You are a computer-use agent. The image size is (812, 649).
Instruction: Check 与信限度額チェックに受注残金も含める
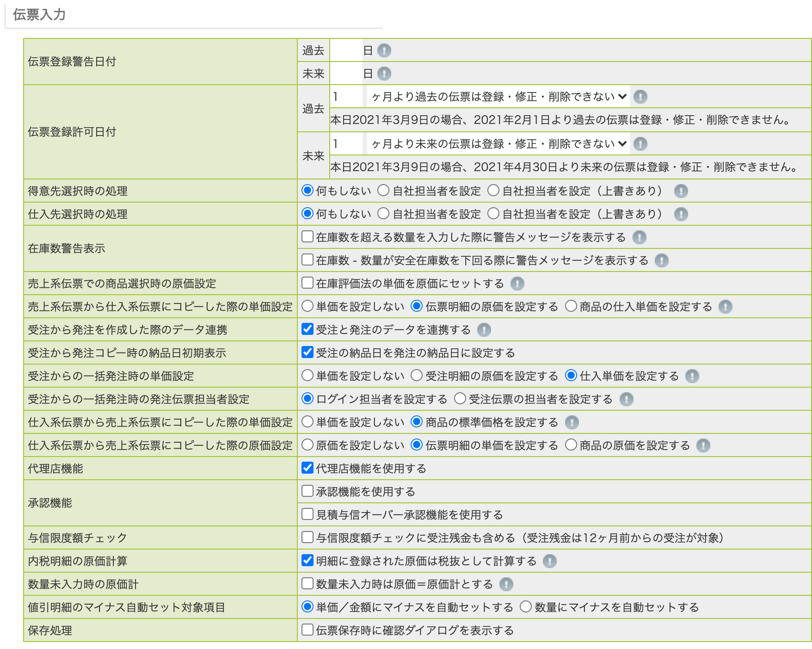pyautogui.click(x=308, y=537)
